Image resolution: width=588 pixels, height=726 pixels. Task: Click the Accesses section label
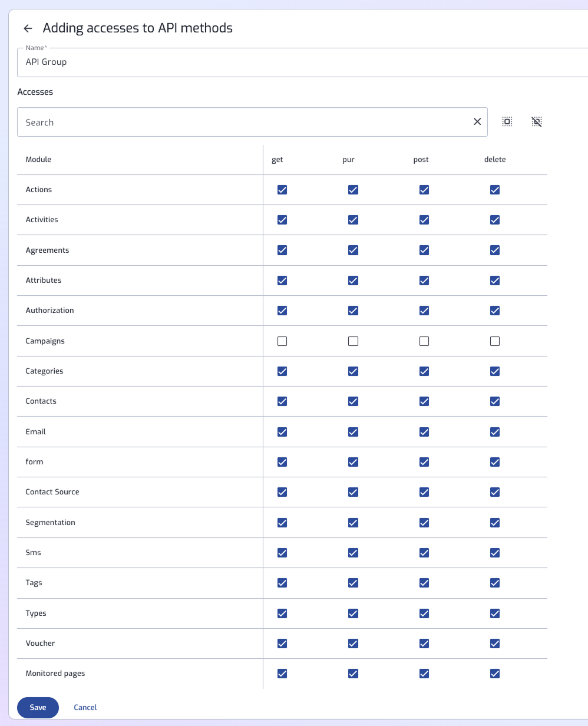(35, 92)
